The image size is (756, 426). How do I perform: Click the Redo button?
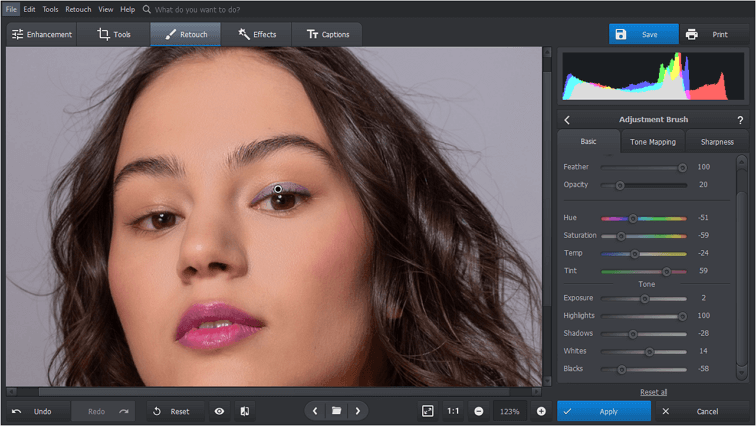pyautogui.click(x=103, y=411)
